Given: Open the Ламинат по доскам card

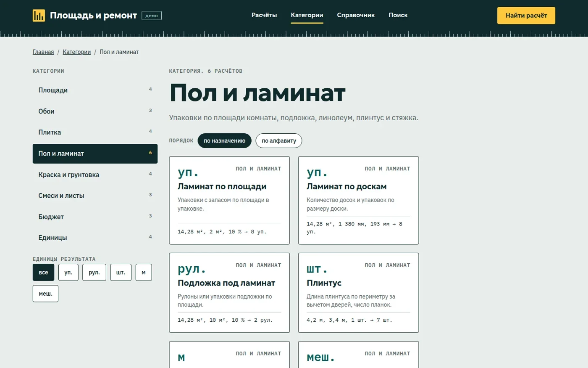Looking at the screenshot, I should [358, 200].
